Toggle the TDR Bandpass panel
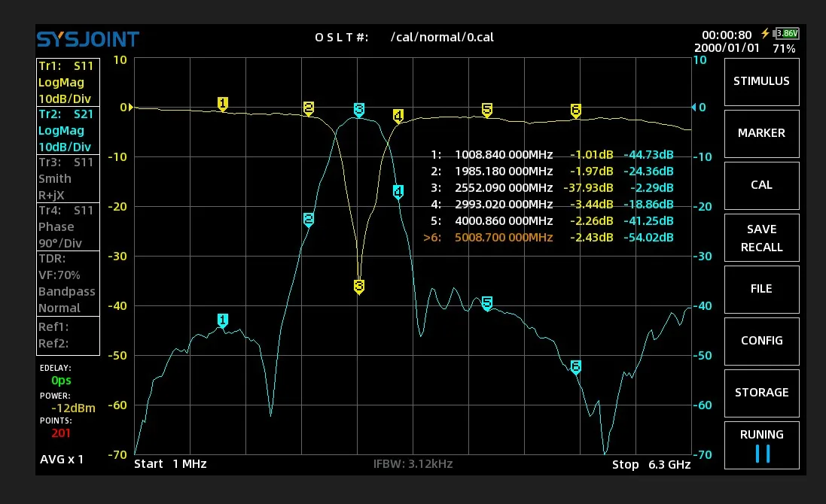Viewport: 826px width, 504px height. (x=68, y=283)
